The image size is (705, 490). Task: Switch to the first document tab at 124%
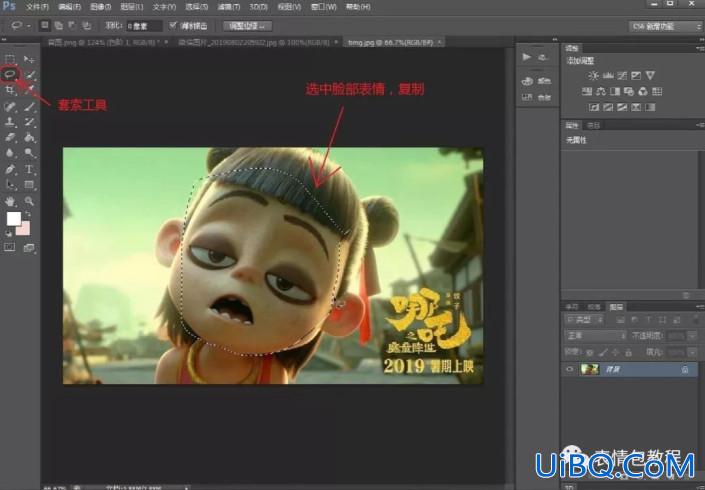pyautogui.click(x=104, y=42)
